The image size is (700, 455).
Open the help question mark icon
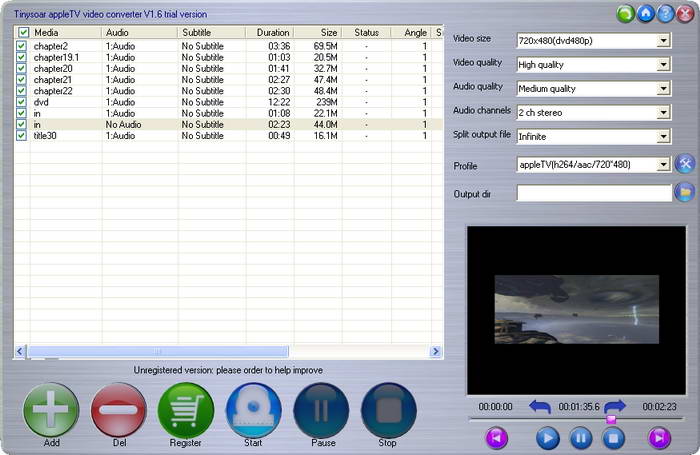665,14
